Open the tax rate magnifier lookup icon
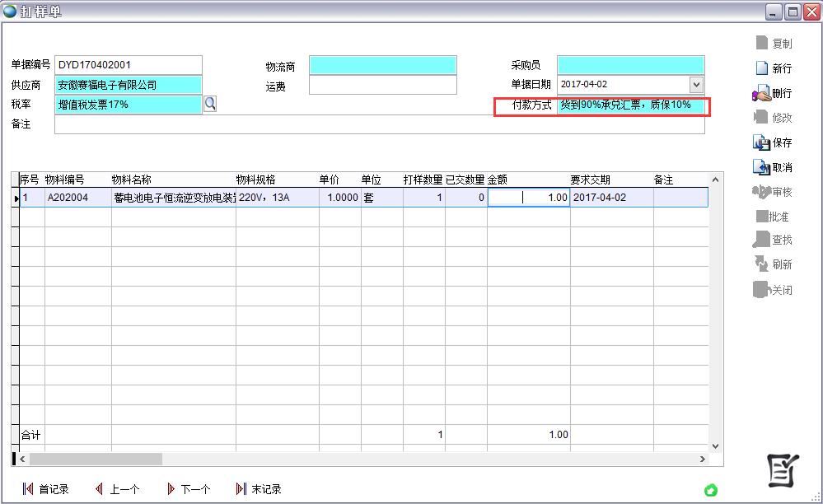Viewport: 823px width, 504px height. pos(211,105)
